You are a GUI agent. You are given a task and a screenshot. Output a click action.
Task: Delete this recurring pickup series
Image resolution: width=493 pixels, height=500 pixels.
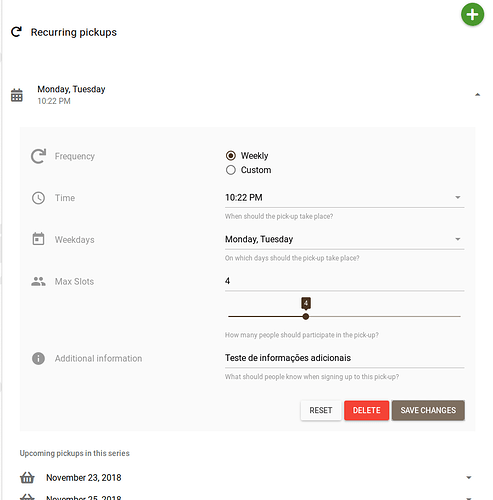click(366, 410)
